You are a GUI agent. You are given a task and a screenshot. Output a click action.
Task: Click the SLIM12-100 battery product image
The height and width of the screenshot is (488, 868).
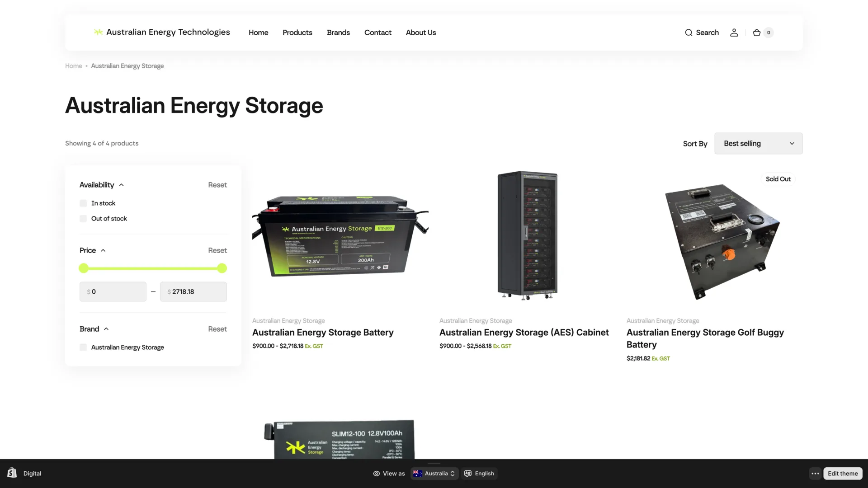339,439
